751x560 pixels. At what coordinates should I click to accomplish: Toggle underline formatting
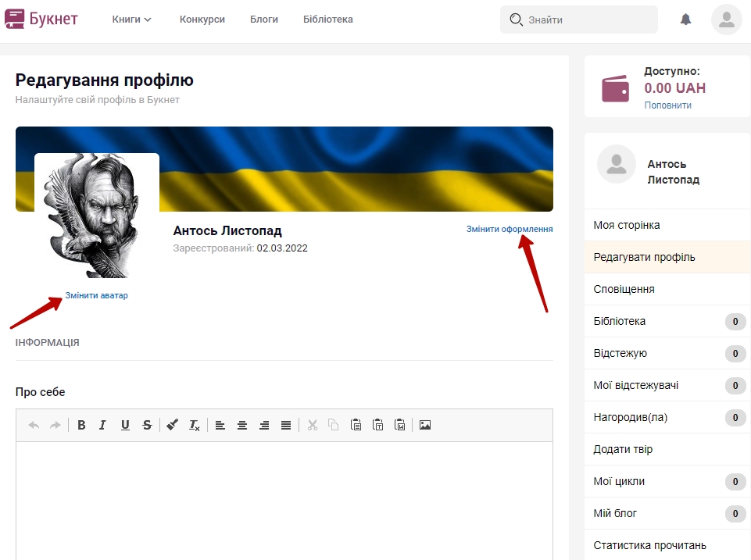coord(125,425)
